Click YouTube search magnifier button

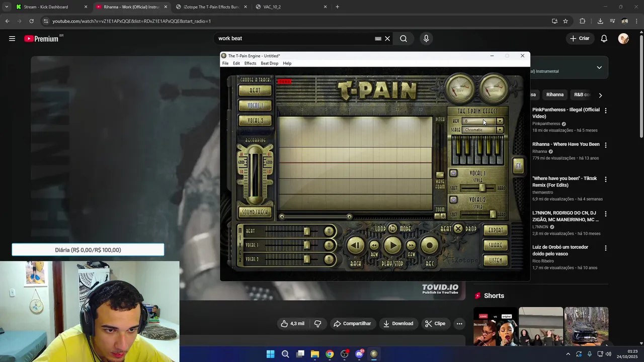coord(404,39)
